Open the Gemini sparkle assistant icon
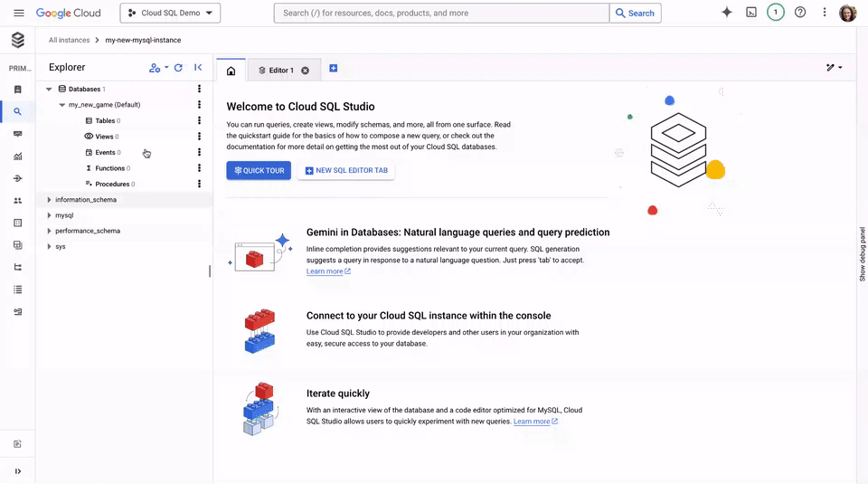 (x=726, y=13)
